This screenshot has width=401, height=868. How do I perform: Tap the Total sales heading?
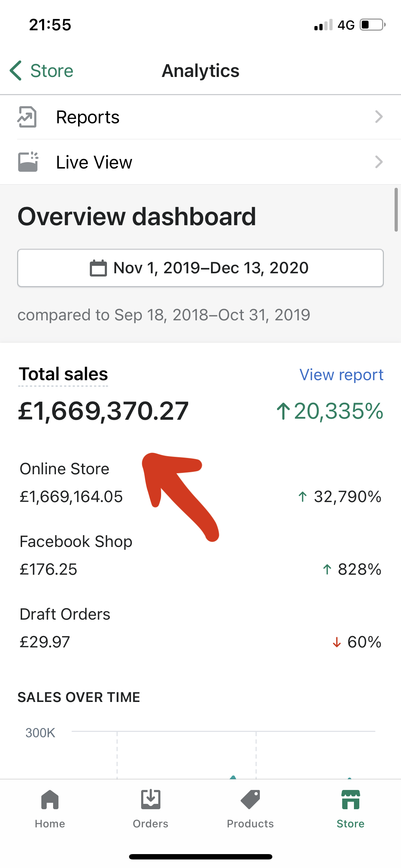coord(63,374)
